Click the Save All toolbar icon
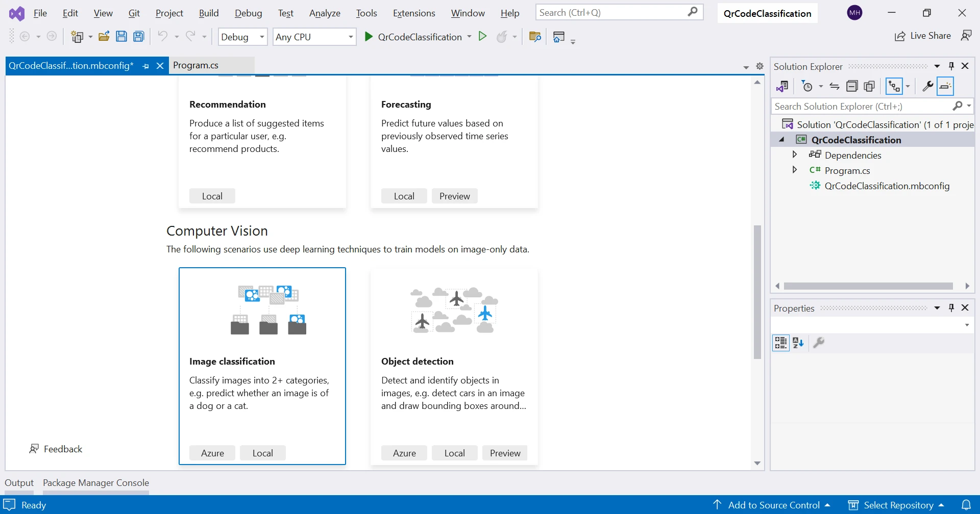This screenshot has height=514, width=980. tap(139, 37)
